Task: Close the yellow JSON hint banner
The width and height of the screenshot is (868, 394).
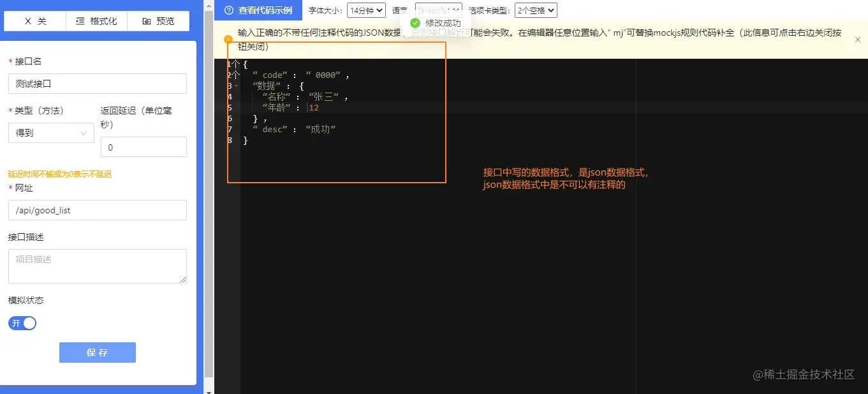Action: (858, 40)
